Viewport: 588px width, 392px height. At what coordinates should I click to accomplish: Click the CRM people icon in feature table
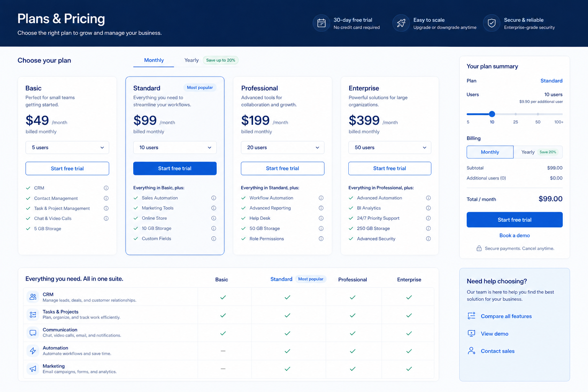click(33, 297)
